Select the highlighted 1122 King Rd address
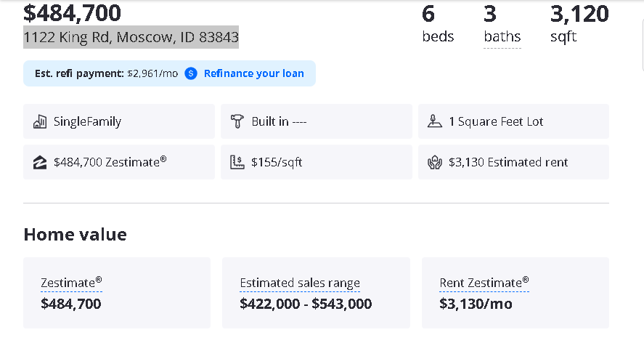The image size is (644, 343). pos(131,37)
